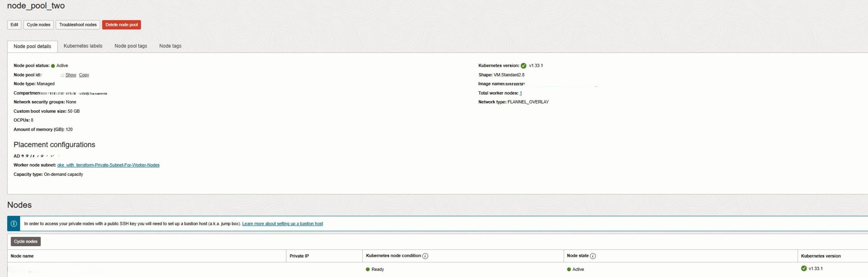Click the Shape value VM.Standard2.8
868x277 pixels.
click(x=509, y=75)
